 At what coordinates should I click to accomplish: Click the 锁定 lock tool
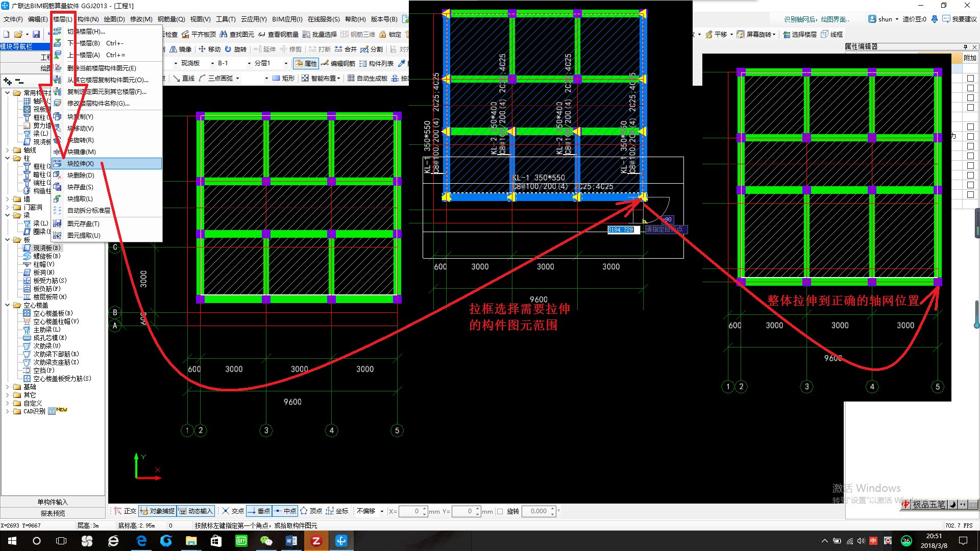pyautogui.click(x=390, y=34)
